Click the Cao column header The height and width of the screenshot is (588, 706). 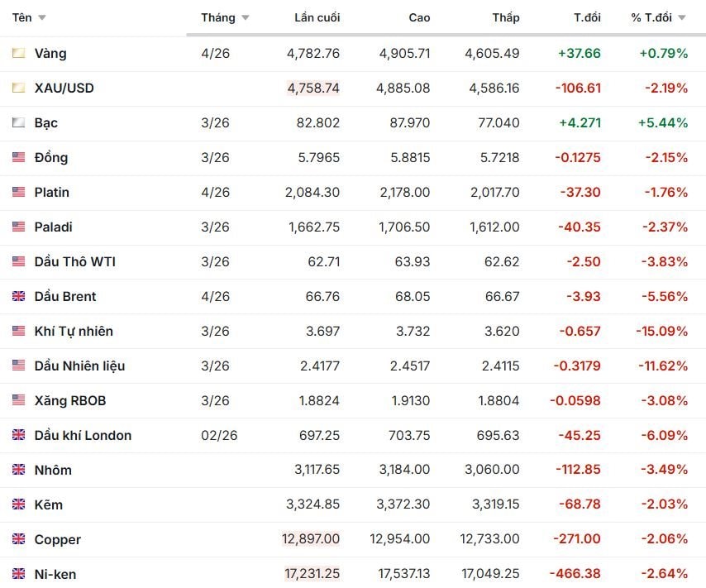tap(419, 17)
